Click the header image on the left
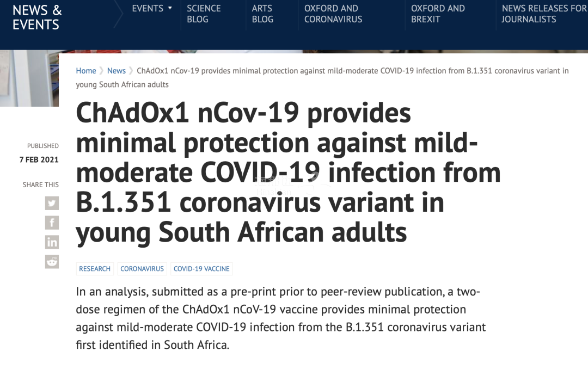This screenshot has height=369, width=588. (29, 78)
